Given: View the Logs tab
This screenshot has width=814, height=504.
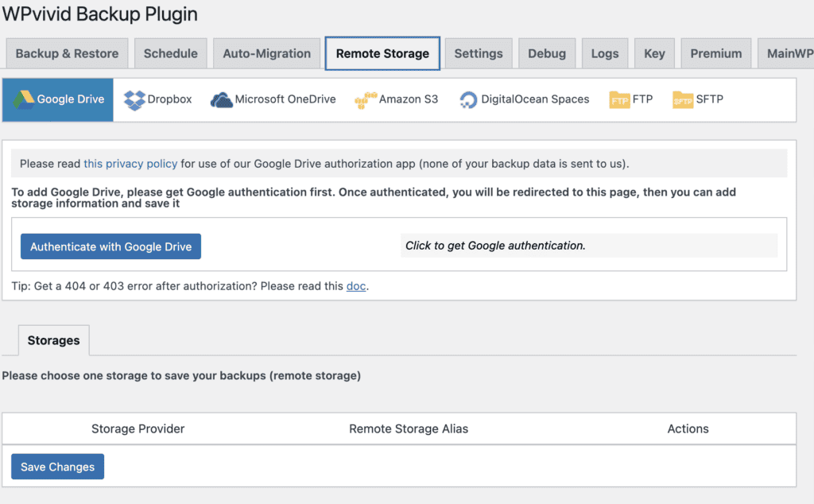Looking at the screenshot, I should [x=605, y=53].
